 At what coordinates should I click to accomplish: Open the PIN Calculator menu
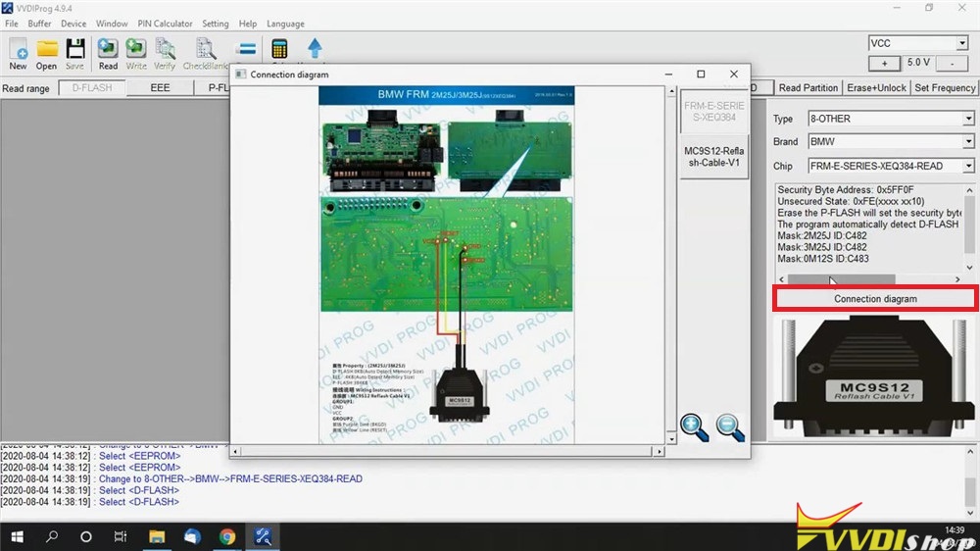tap(165, 24)
